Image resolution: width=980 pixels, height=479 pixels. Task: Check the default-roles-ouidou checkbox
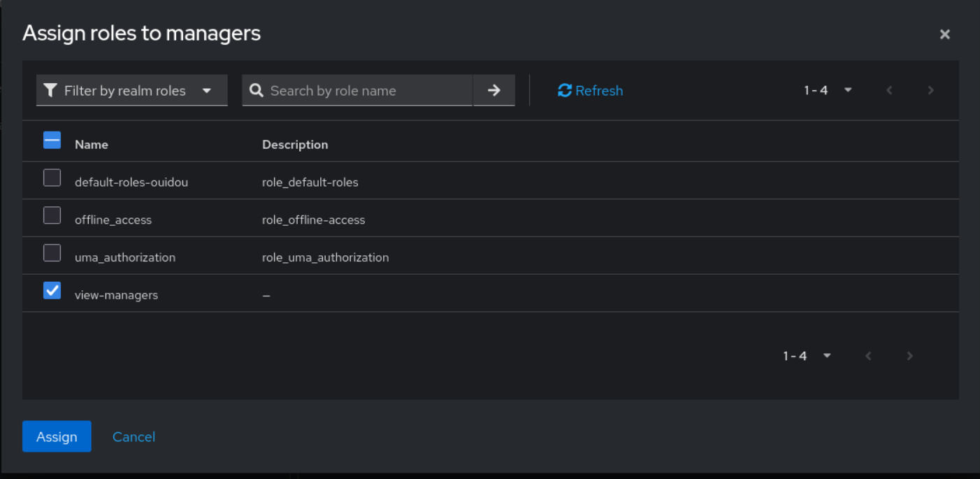[52, 178]
